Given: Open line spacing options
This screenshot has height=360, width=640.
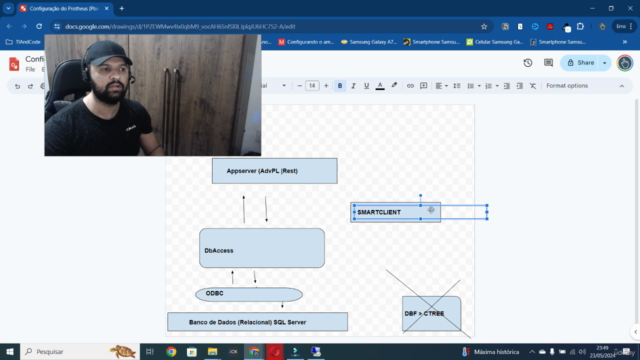Looking at the screenshot, I should pos(457,86).
